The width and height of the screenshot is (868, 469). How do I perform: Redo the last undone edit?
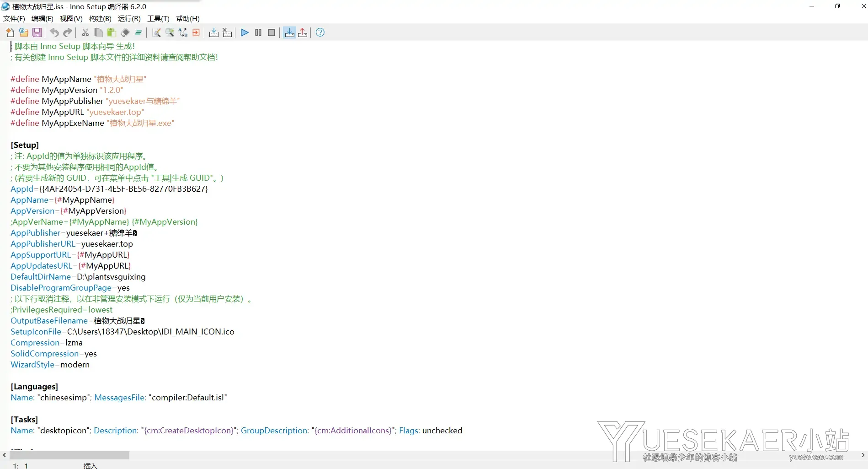coord(68,32)
